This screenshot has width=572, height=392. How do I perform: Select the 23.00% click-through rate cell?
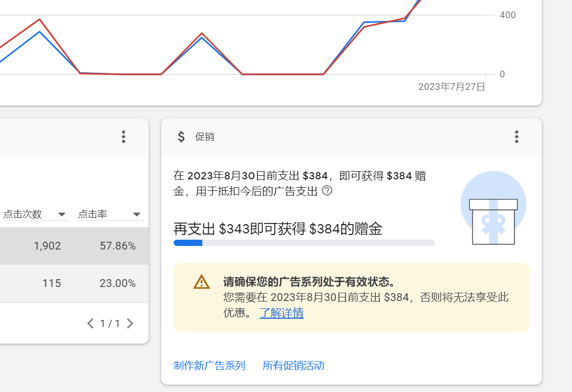point(118,283)
